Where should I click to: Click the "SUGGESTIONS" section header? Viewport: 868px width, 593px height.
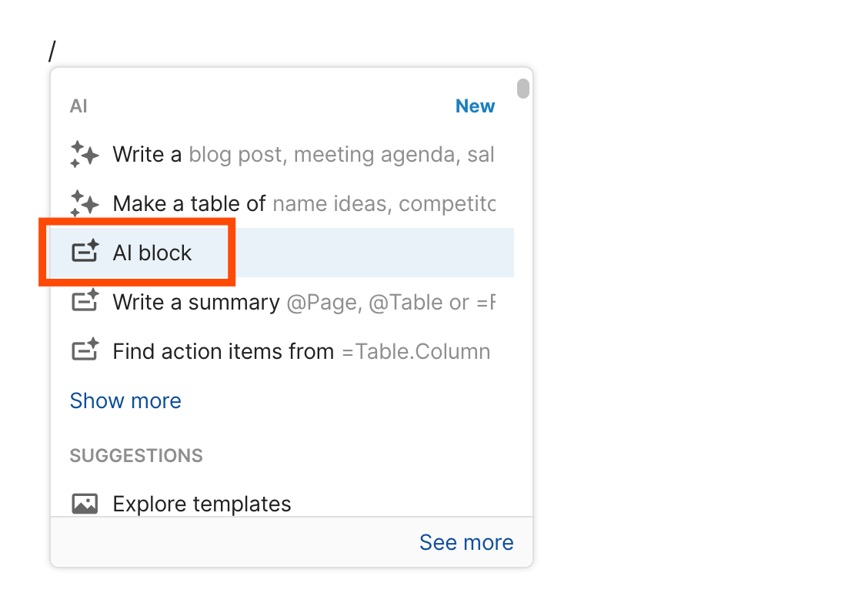point(136,456)
